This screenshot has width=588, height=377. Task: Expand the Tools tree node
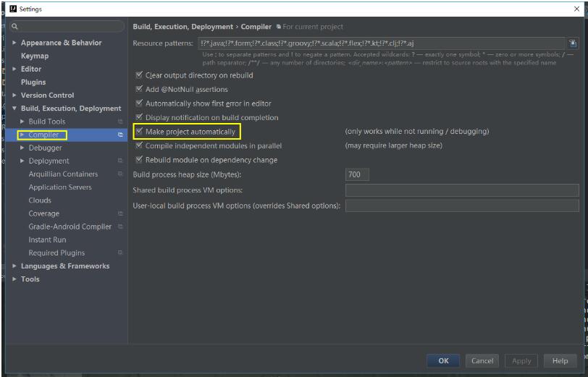pyautogui.click(x=14, y=279)
